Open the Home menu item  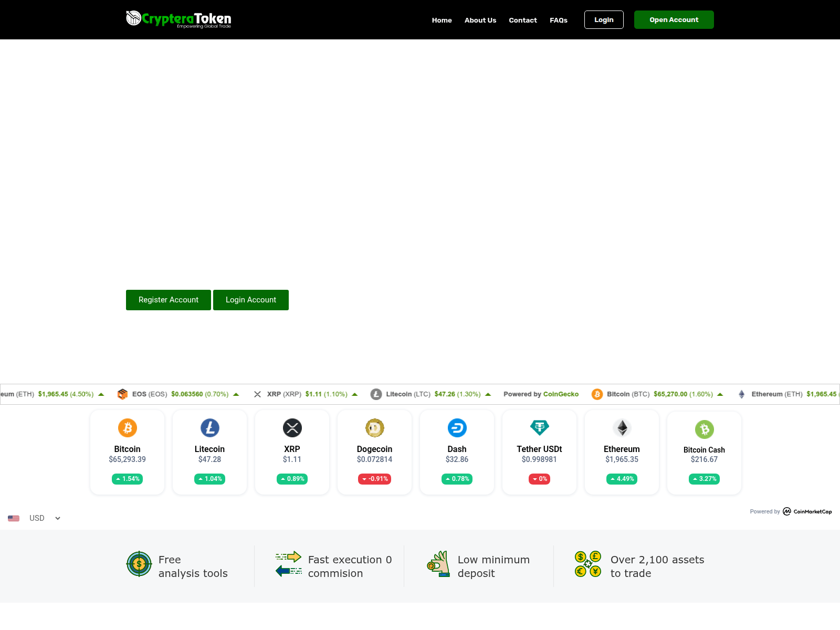coord(442,20)
